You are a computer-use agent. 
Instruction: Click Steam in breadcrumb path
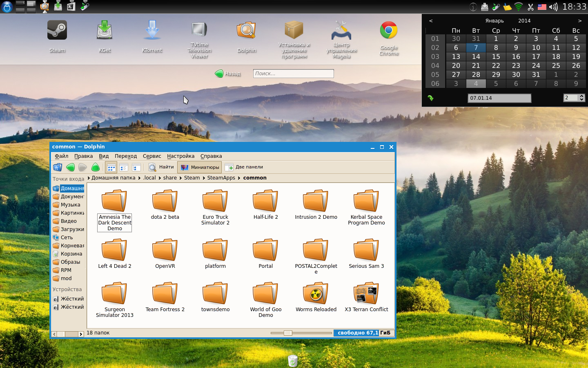point(192,178)
